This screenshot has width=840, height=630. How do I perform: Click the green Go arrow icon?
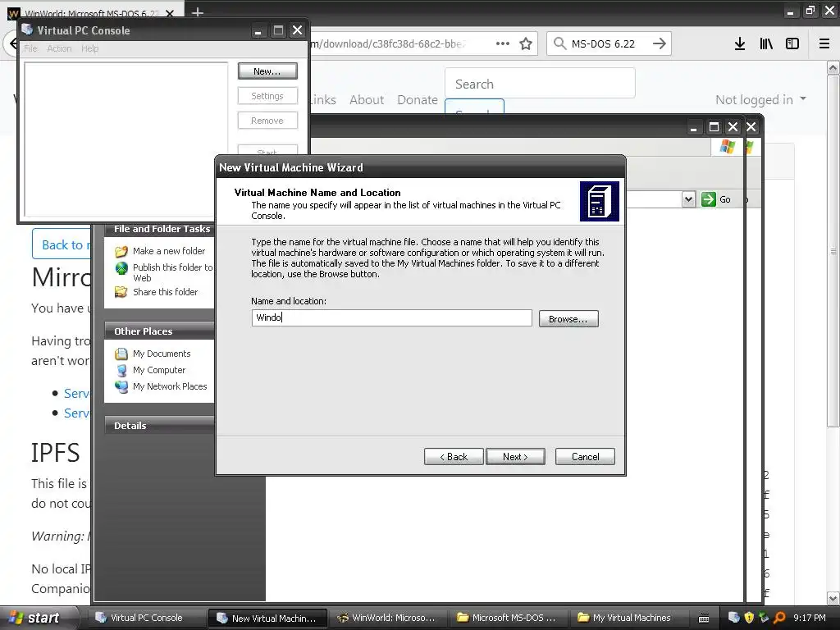click(708, 199)
